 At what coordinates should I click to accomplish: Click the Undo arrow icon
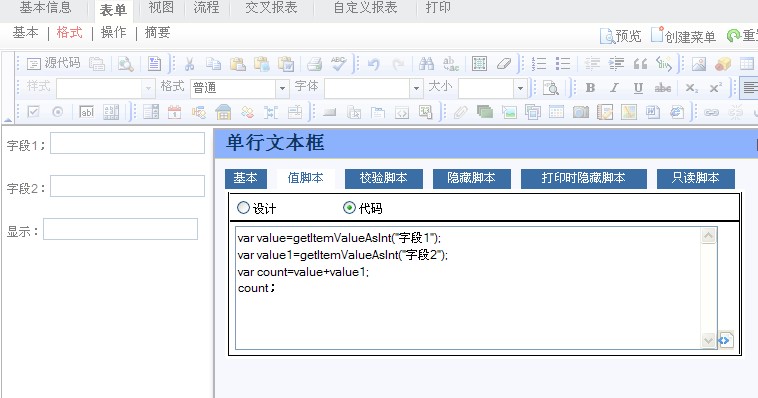click(x=373, y=64)
